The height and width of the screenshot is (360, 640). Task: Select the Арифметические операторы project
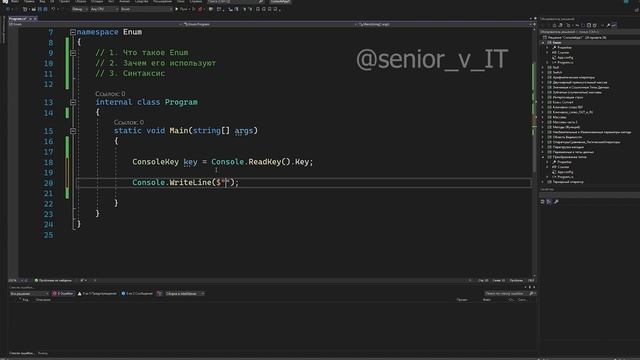(x=573, y=78)
